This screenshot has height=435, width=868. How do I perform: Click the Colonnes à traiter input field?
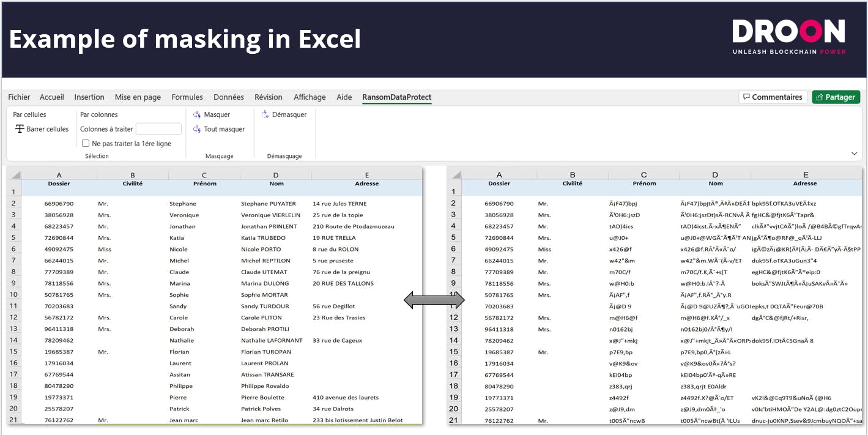pyautogui.click(x=158, y=129)
